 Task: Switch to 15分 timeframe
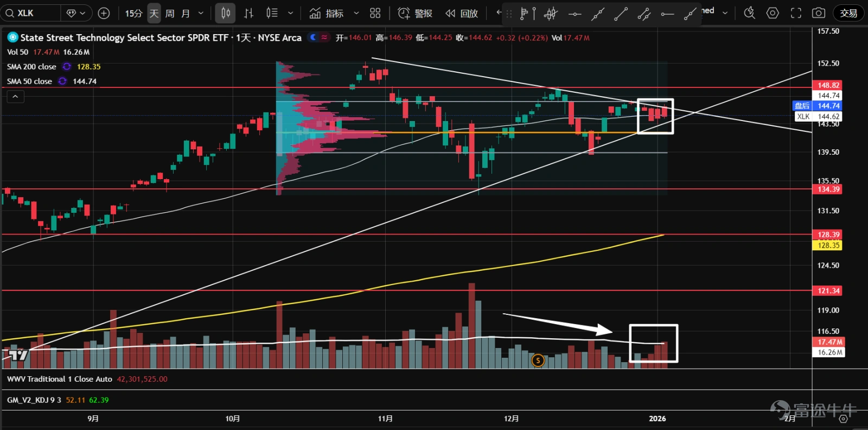coord(133,13)
